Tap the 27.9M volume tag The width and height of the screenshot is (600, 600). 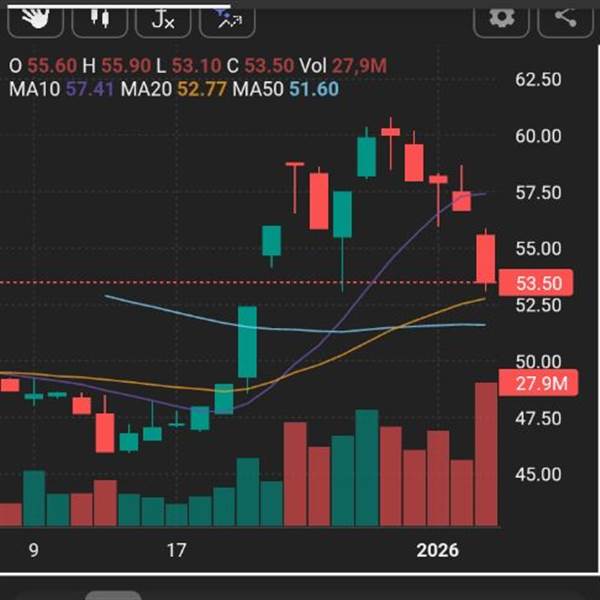(538, 383)
